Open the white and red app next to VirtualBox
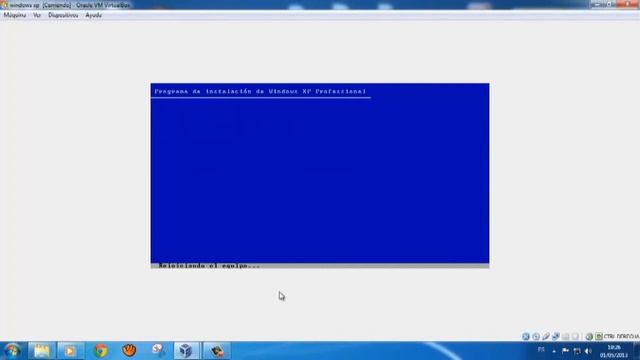This screenshot has width=640, height=360. pyautogui.click(x=158, y=351)
